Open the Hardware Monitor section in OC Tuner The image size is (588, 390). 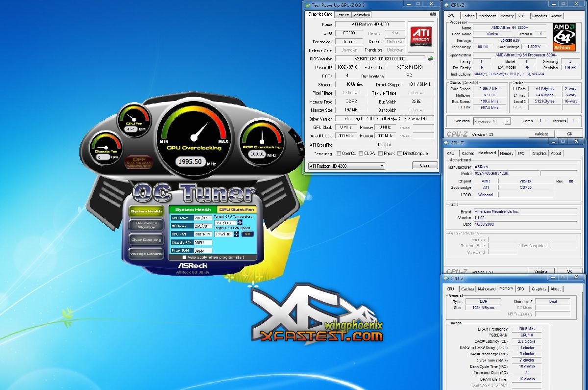146,225
